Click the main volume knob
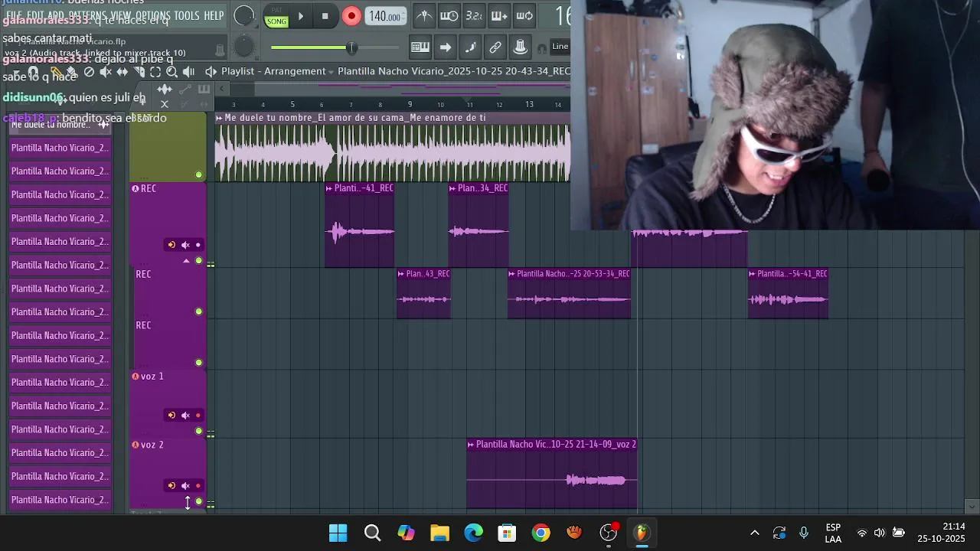This screenshot has height=551, width=980. pos(243,16)
